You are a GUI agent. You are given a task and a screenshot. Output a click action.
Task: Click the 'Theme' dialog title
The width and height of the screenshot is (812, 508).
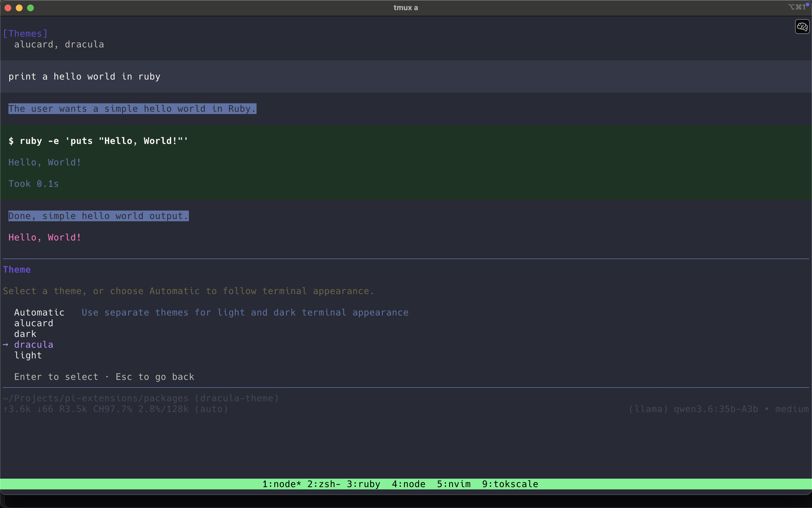17,270
